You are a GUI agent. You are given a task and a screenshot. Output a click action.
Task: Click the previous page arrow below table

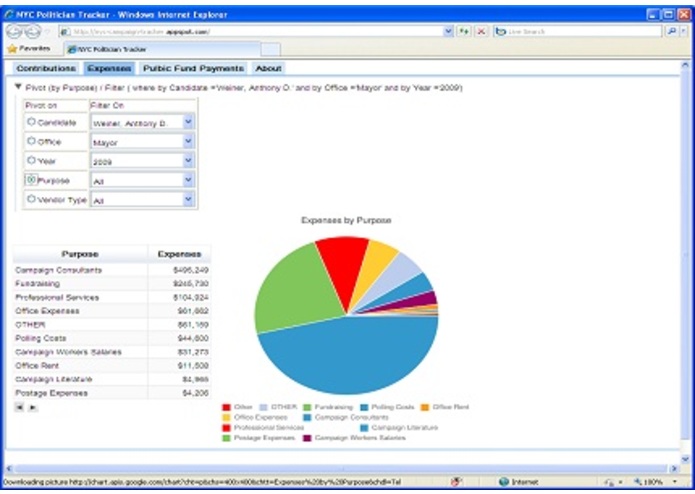(19, 407)
